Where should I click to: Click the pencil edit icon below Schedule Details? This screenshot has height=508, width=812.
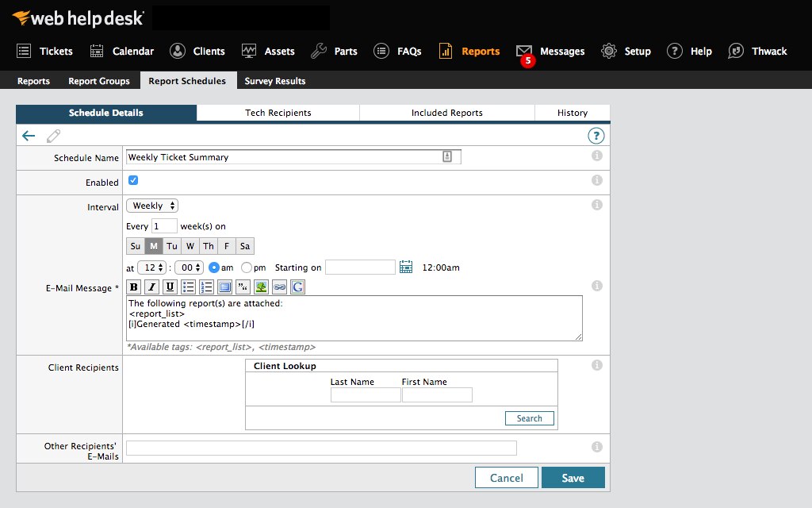tap(54, 135)
